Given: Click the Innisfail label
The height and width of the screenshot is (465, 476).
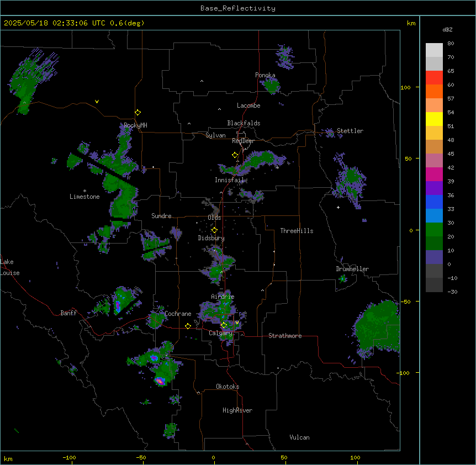Looking at the screenshot, I should tap(230, 180).
